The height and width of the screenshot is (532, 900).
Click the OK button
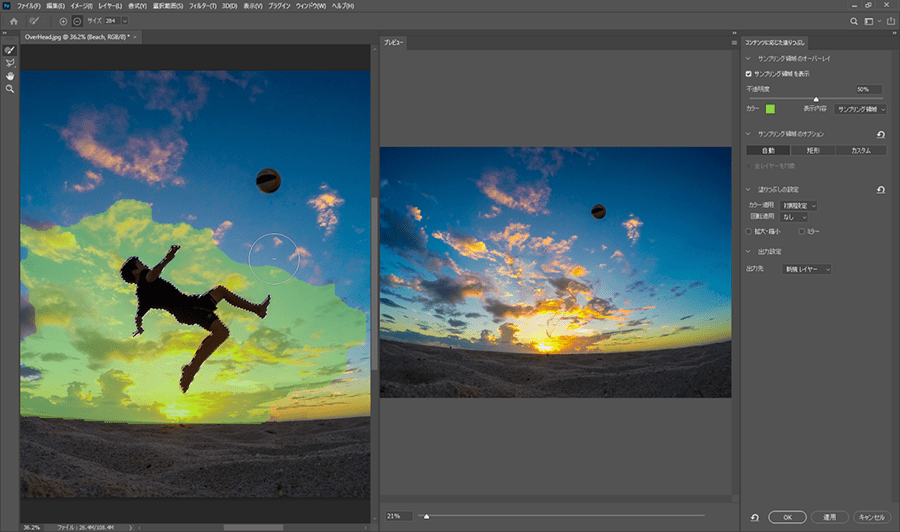788,517
